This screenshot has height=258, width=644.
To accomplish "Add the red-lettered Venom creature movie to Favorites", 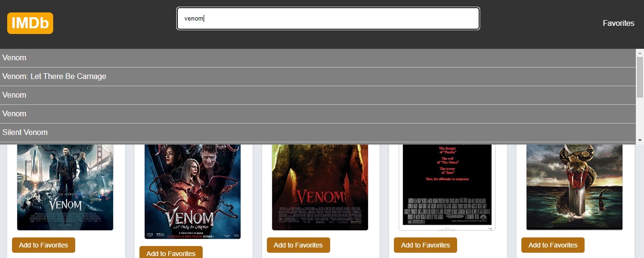I will pyautogui.click(x=299, y=245).
